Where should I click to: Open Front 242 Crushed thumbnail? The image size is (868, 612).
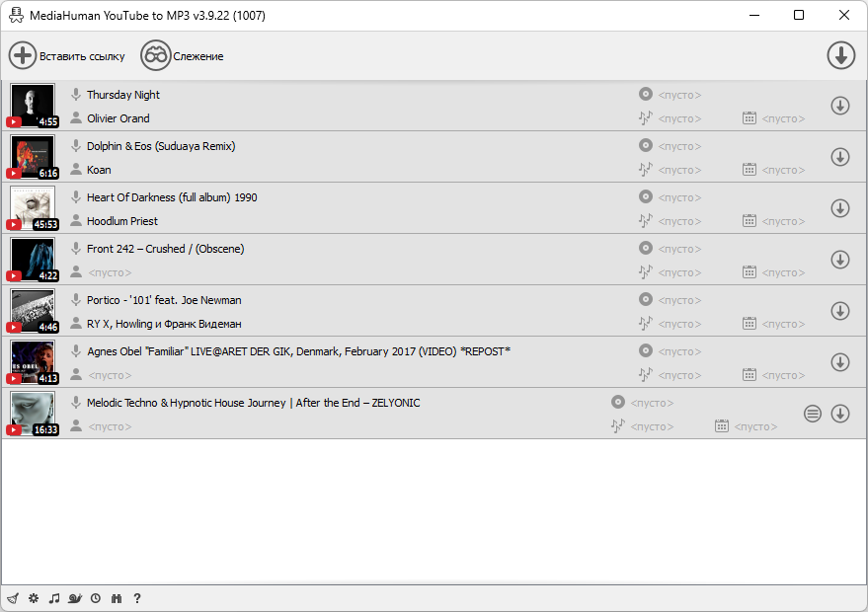coord(33,260)
